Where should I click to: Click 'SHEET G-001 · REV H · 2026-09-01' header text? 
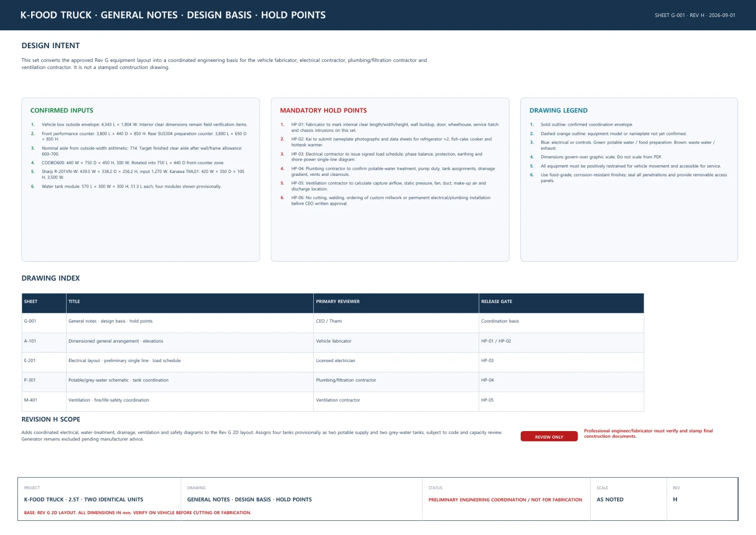tap(695, 16)
